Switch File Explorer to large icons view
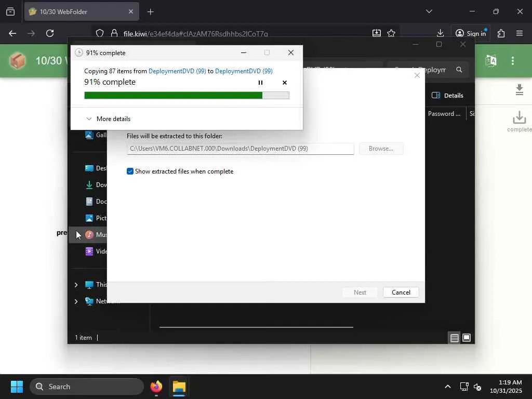Image resolution: width=532 pixels, height=399 pixels. pyautogui.click(x=467, y=338)
